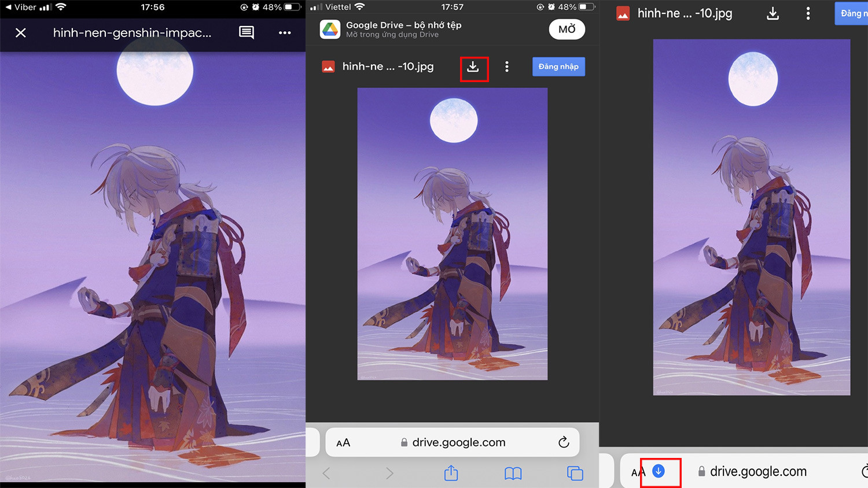Tap the red image file icon in middle screen
Screen dimensions: 868x488
[x=328, y=67]
